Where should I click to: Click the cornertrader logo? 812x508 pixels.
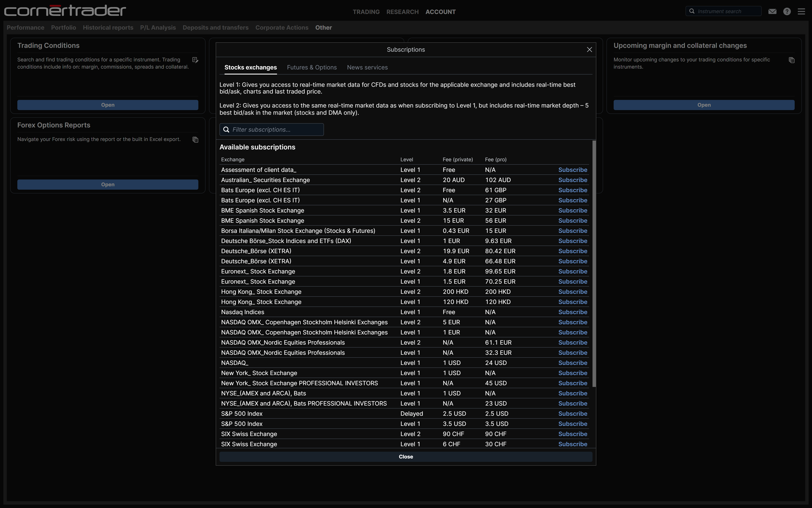(x=65, y=10)
